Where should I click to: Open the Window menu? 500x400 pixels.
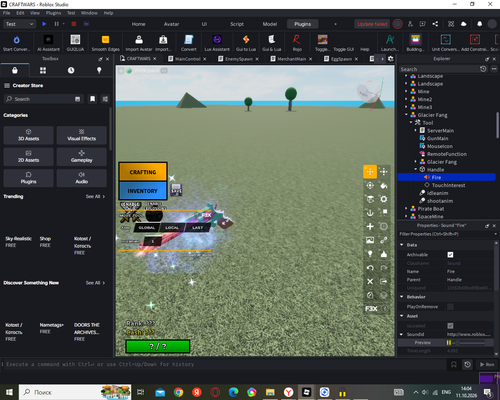coord(89,13)
